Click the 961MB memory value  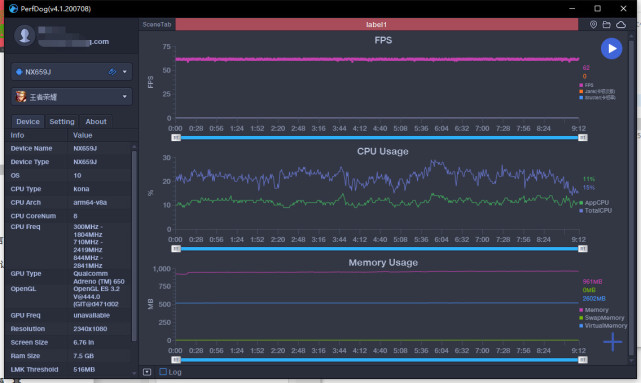coord(592,282)
